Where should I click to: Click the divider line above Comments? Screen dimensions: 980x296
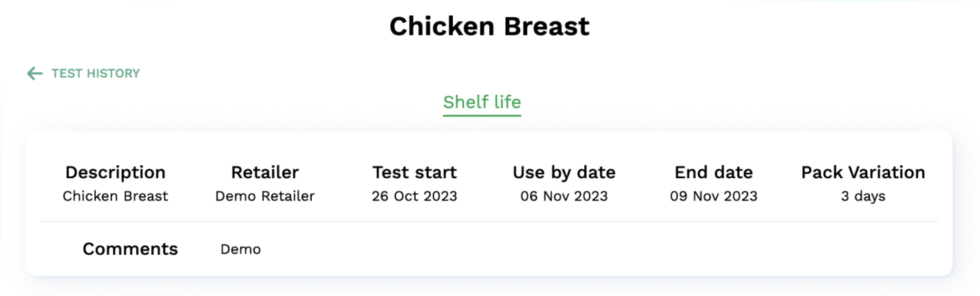tap(489, 222)
